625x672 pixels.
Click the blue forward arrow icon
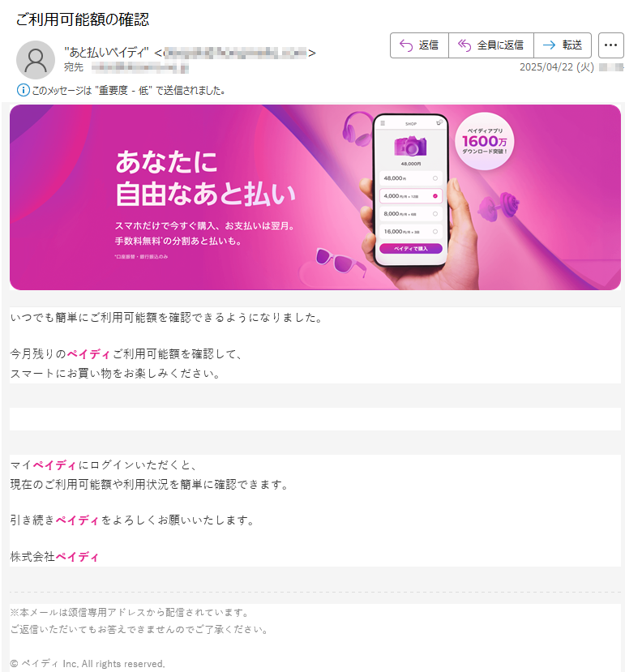[549, 45]
